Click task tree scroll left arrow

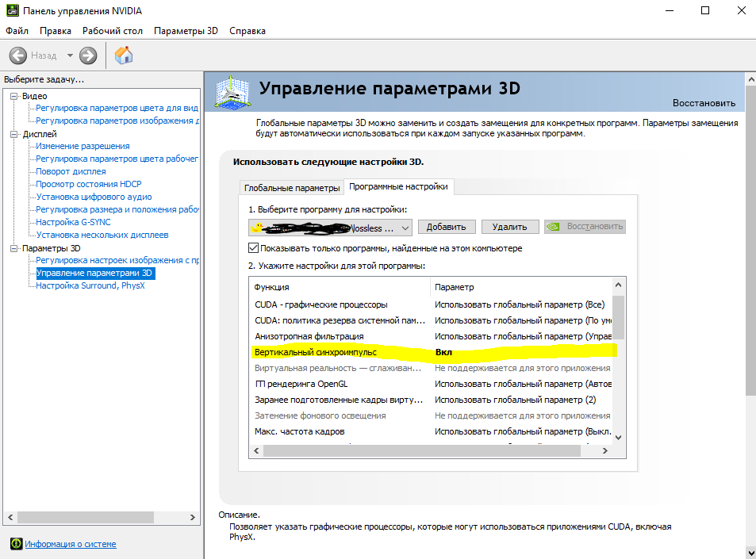tap(10, 518)
